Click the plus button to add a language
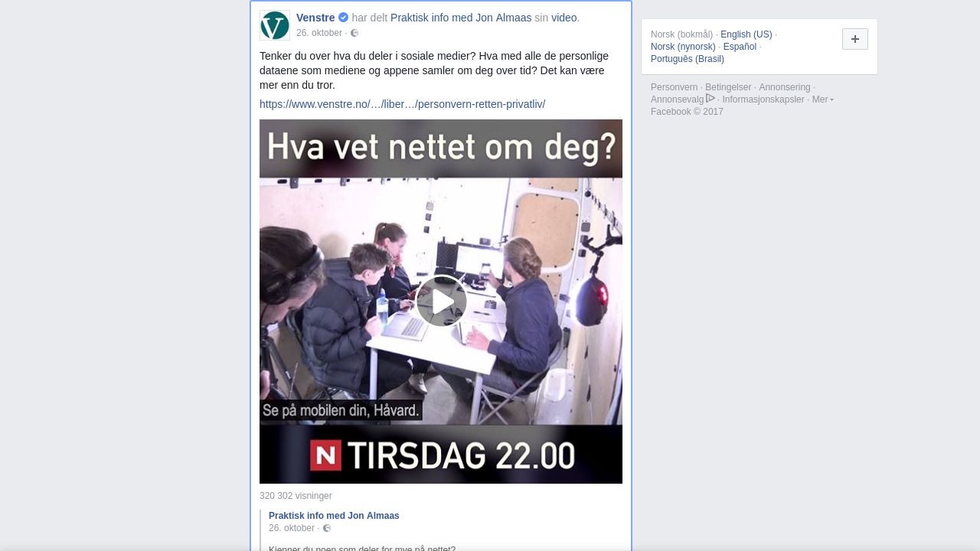 [x=855, y=39]
